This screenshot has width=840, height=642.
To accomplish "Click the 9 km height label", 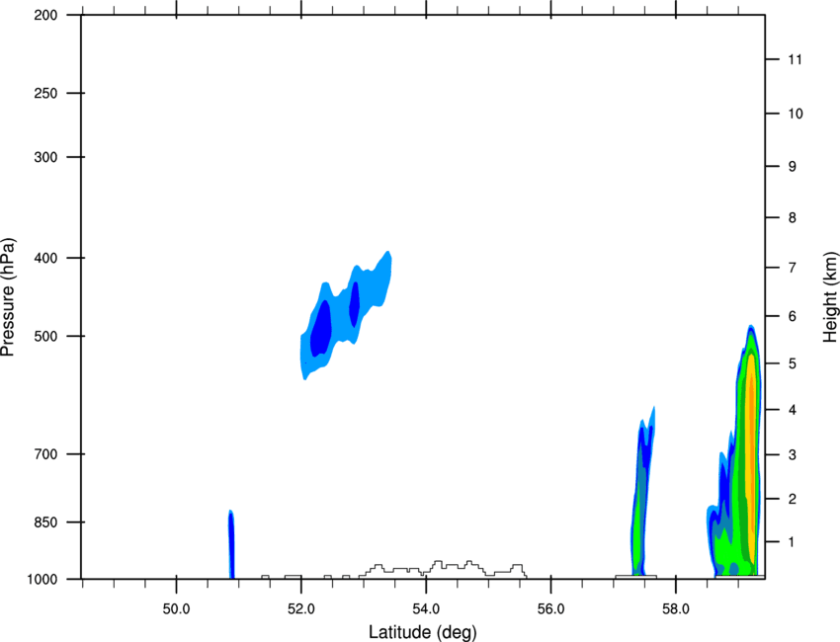I will point(793,167).
